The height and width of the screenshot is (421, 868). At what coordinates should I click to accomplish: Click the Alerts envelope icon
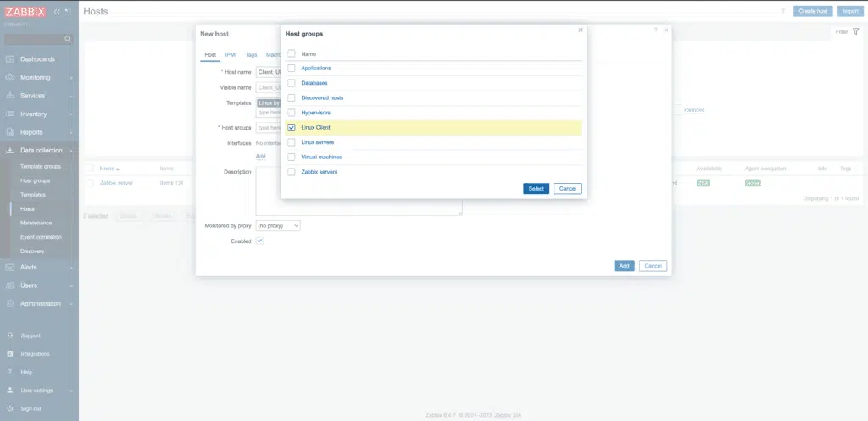coord(10,267)
